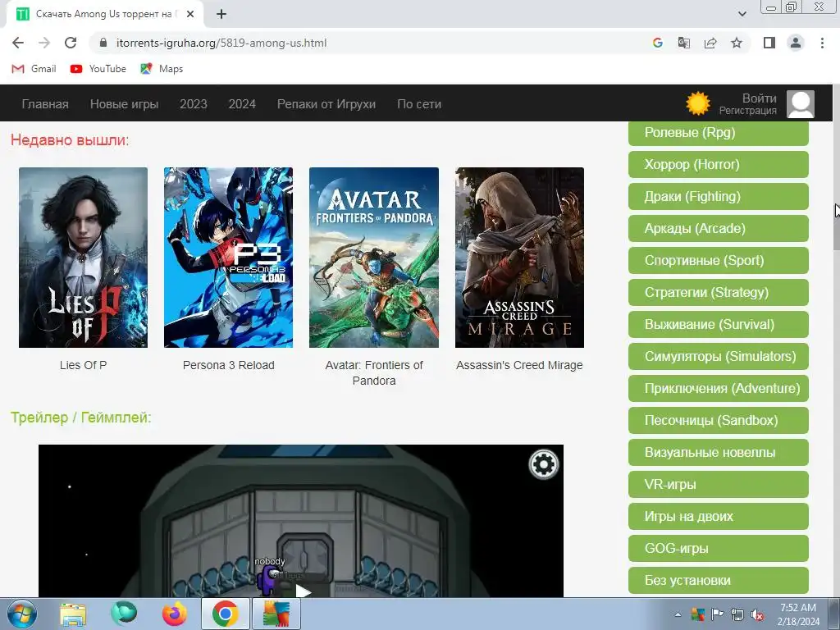This screenshot has width=840, height=630.
Task: Click the muted volume tray icon
Action: click(757, 614)
